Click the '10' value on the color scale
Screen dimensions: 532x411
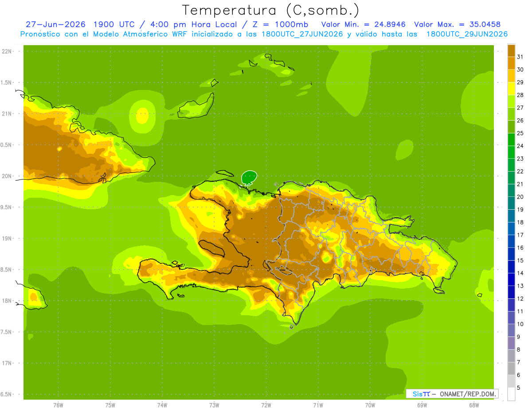(520, 324)
